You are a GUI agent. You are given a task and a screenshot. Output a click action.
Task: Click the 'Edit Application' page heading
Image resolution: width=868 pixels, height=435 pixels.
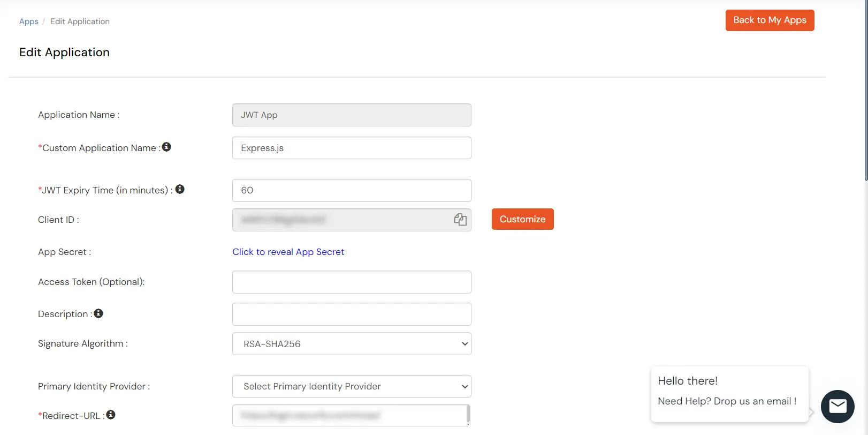pos(64,52)
